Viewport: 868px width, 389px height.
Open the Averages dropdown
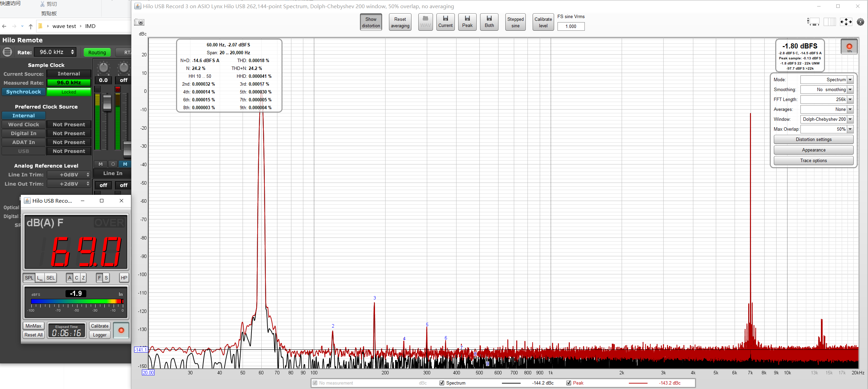coord(827,109)
